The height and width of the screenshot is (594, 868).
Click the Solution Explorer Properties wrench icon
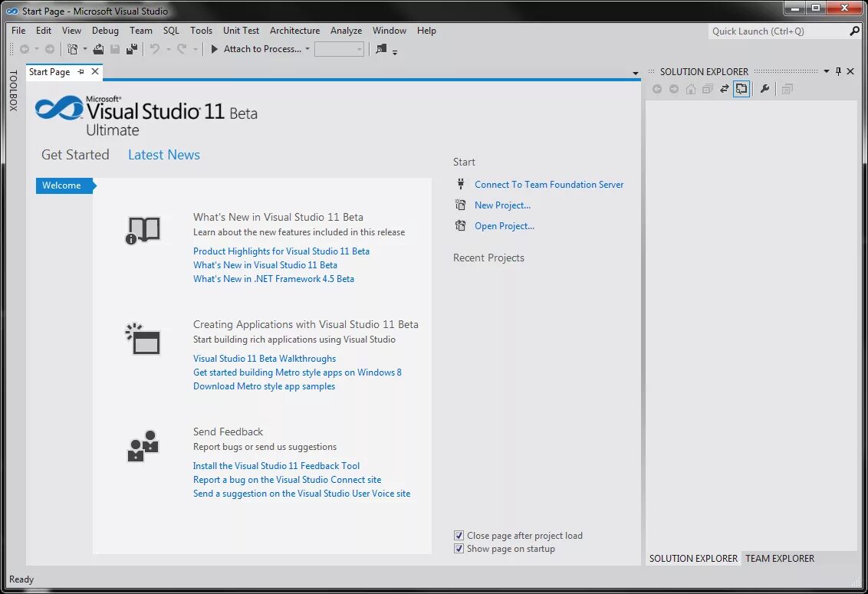pyautogui.click(x=765, y=89)
